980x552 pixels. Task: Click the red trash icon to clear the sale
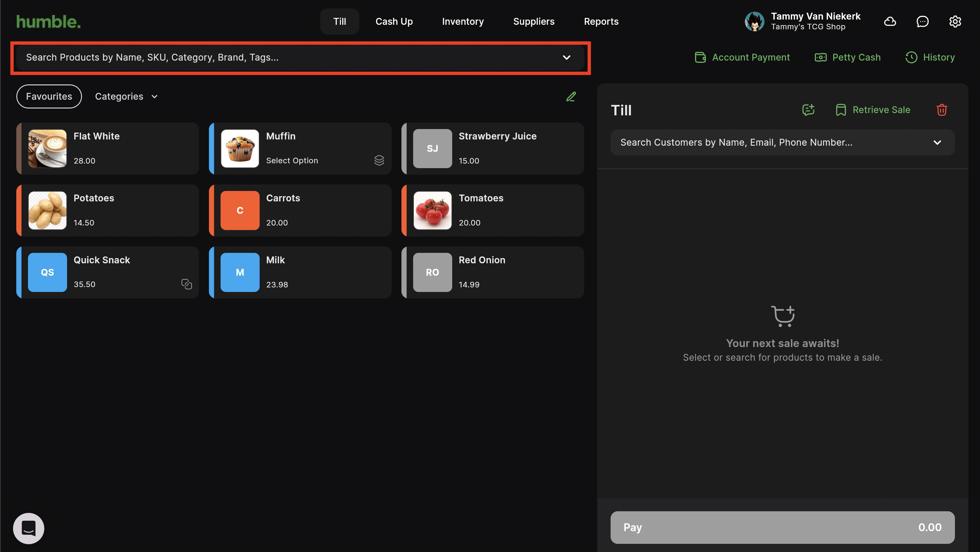pyautogui.click(x=942, y=109)
